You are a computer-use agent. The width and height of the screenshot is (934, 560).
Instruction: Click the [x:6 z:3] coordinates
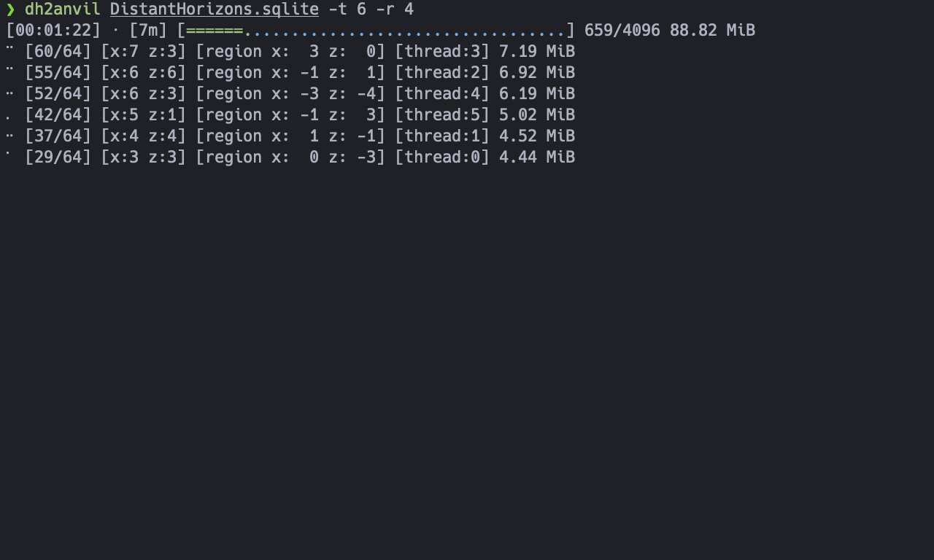(x=143, y=94)
